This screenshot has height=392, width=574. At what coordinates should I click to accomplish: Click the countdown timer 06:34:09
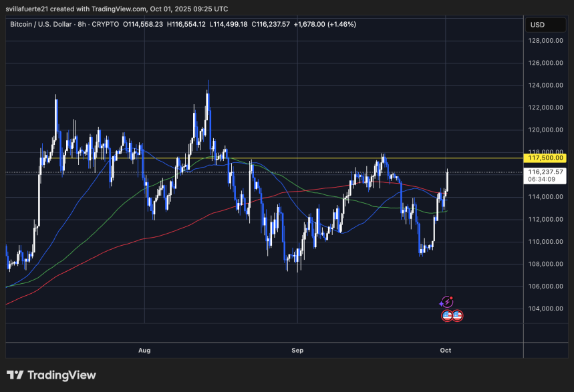543,180
